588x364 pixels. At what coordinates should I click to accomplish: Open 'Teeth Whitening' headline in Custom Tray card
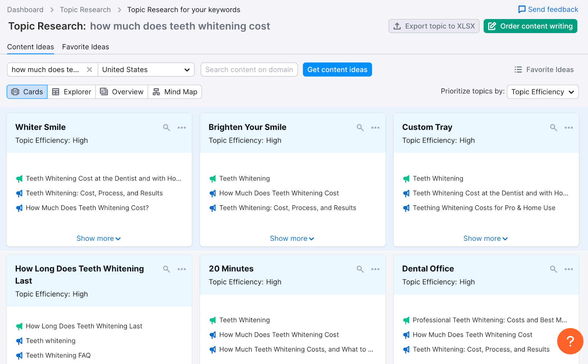438,179
